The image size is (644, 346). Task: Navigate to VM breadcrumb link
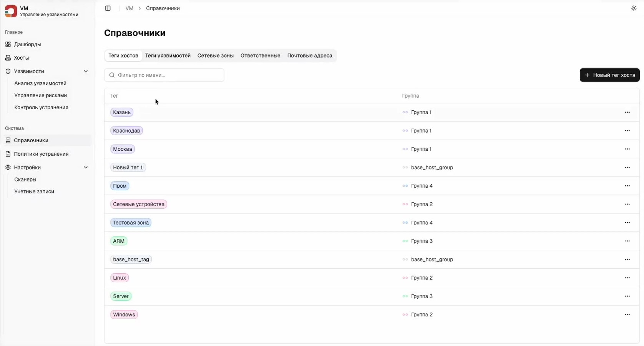[x=129, y=8]
